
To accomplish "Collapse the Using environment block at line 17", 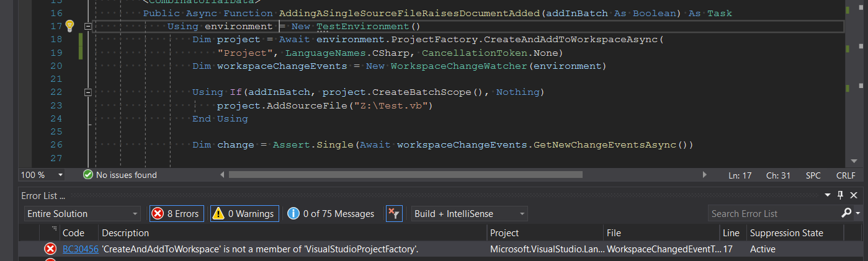I will pos(87,26).
